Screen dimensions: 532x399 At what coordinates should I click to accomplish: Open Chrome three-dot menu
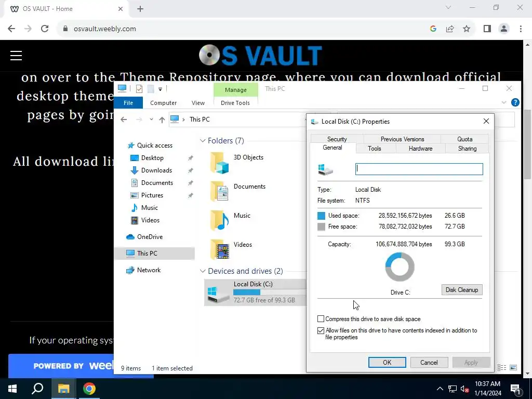tap(521, 29)
